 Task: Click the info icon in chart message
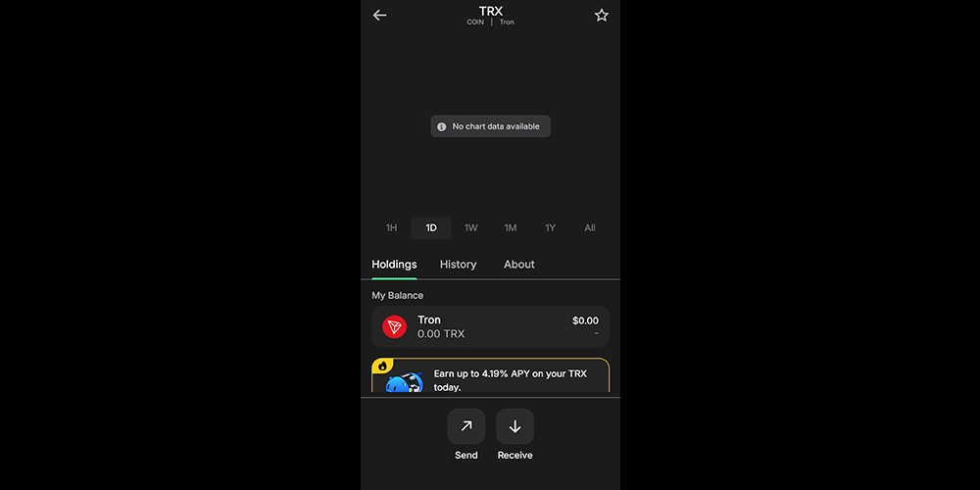tap(441, 126)
